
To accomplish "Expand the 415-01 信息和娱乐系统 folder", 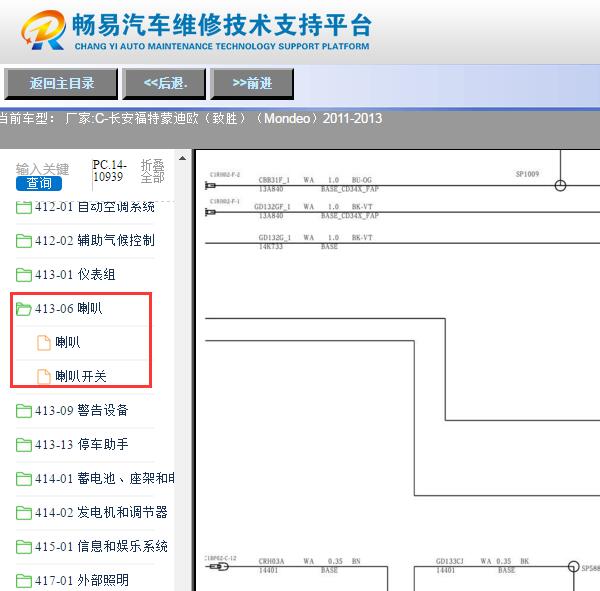I will click(x=101, y=547).
